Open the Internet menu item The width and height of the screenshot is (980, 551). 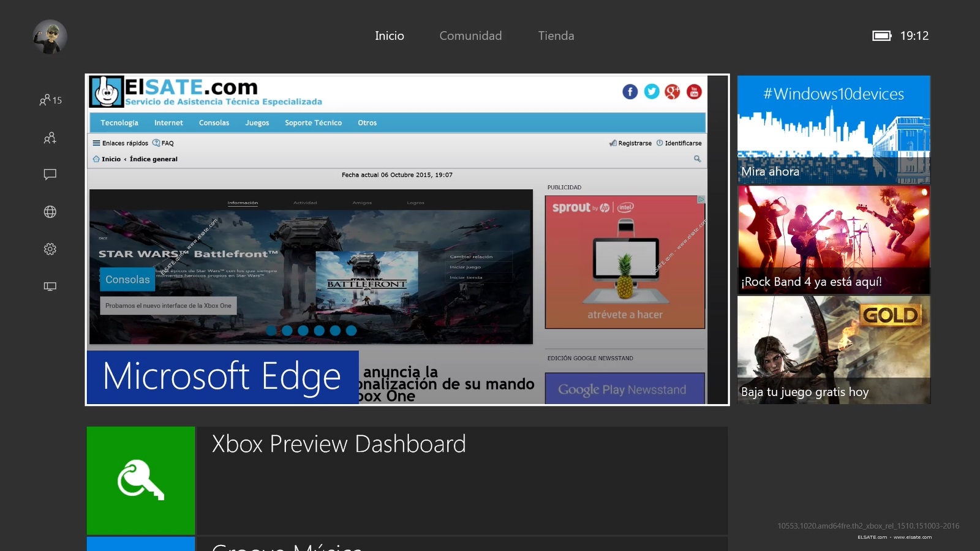[168, 123]
